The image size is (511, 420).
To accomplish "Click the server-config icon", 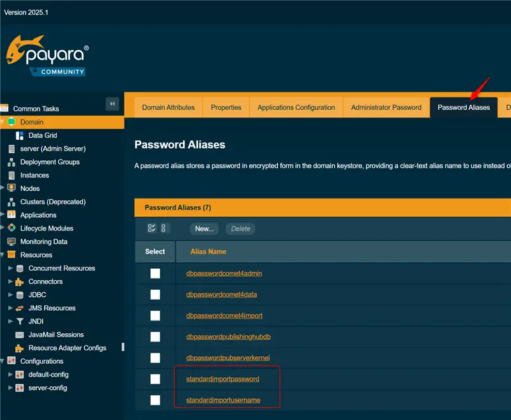I will (20, 388).
